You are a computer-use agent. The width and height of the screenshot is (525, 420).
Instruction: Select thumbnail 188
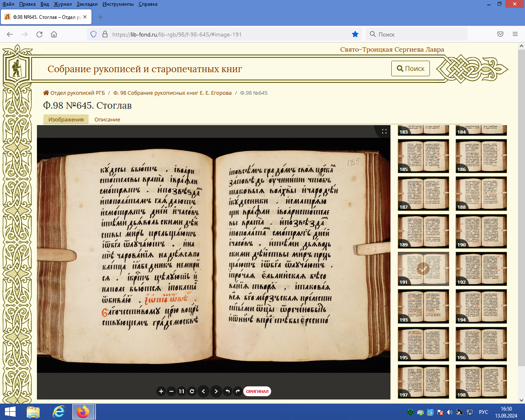481,194
